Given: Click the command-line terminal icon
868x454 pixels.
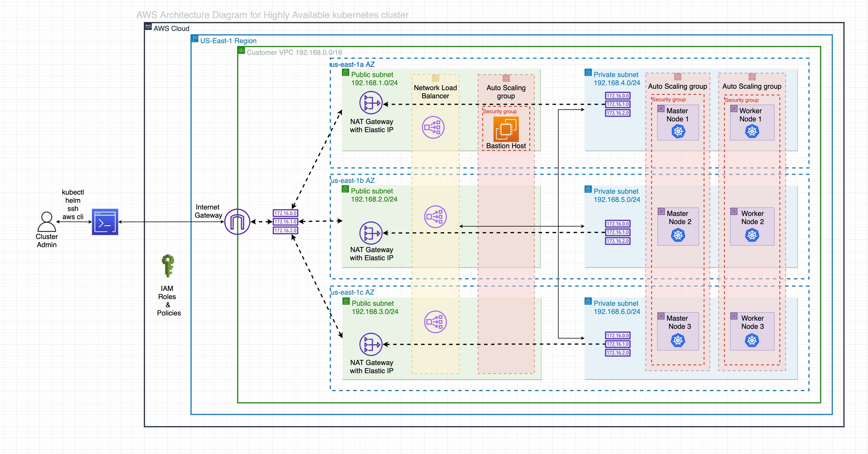Looking at the screenshot, I should [105, 222].
